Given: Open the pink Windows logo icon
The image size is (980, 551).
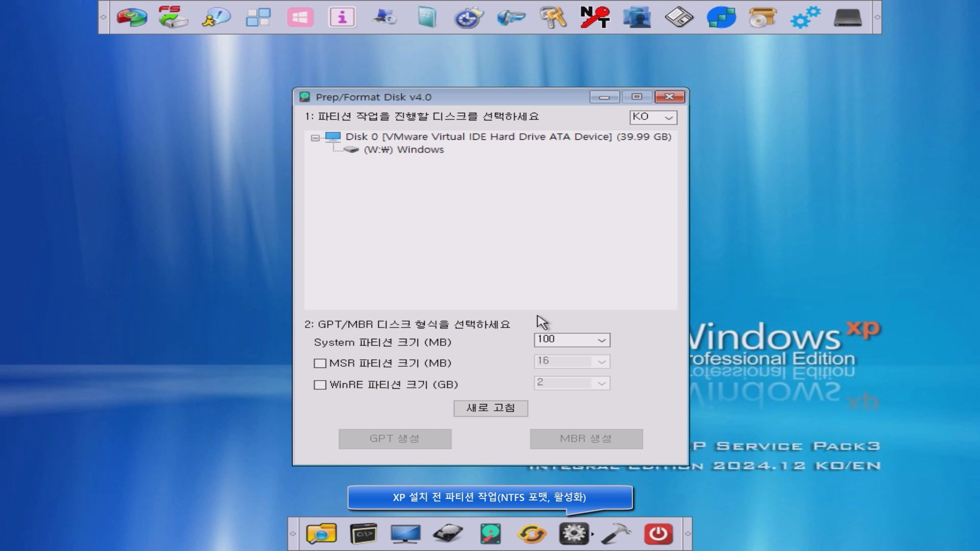Looking at the screenshot, I should tap(300, 17).
